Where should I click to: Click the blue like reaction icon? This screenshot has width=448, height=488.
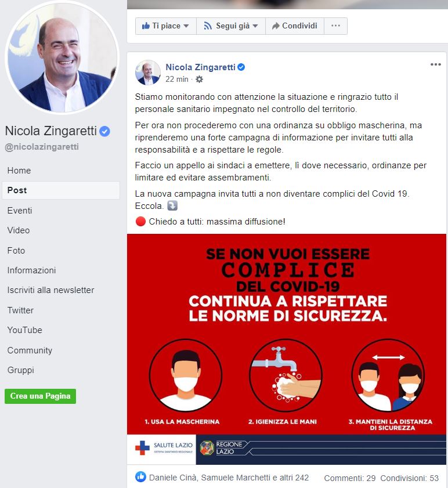140,476
